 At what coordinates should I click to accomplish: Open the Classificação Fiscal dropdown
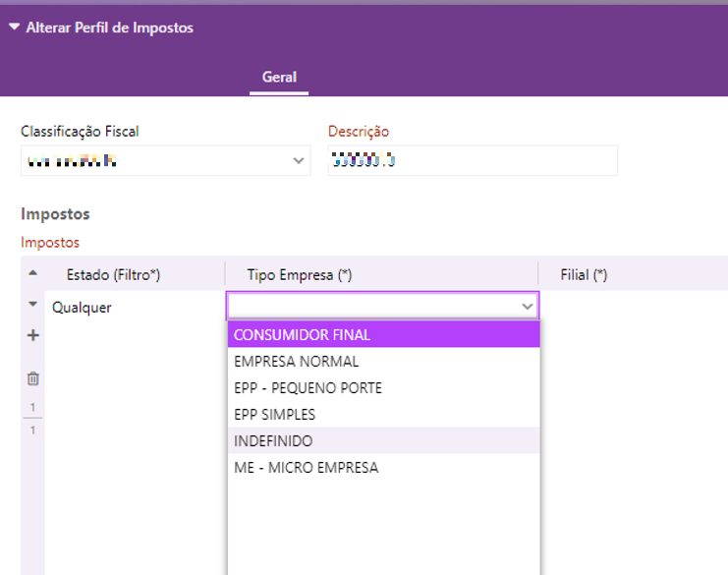300,161
